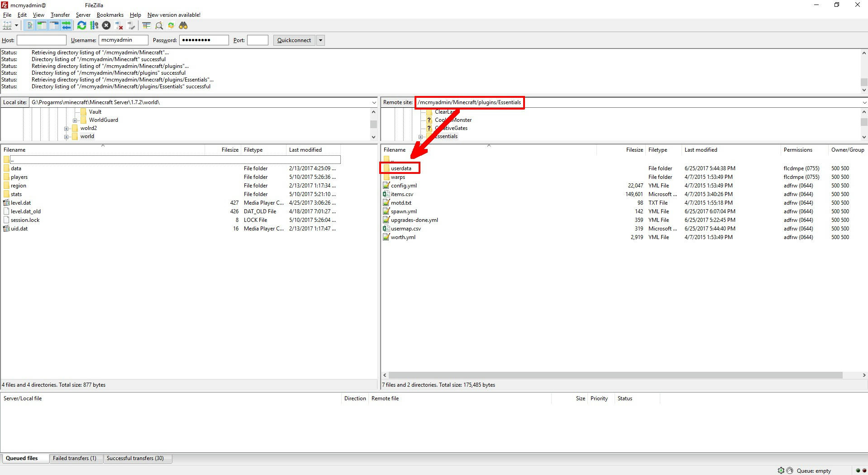Open the View menu
This screenshot has width=868, height=475.
pyautogui.click(x=38, y=15)
